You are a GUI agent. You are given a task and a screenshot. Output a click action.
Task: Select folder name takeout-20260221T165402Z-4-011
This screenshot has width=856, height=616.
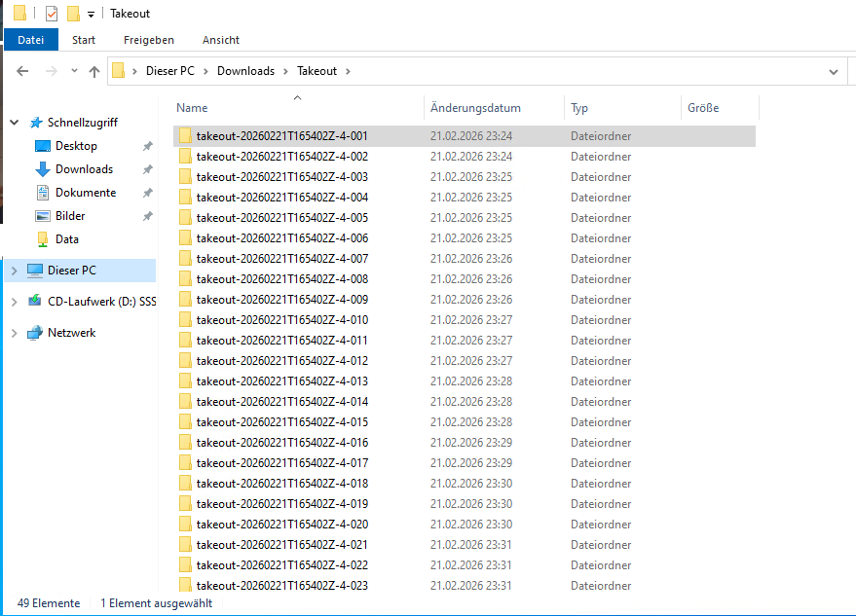click(x=282, y=341)
